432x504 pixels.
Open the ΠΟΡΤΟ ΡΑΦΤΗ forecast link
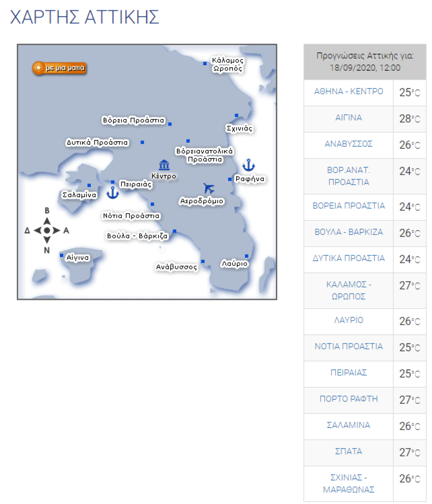click(x=349, y=398)
